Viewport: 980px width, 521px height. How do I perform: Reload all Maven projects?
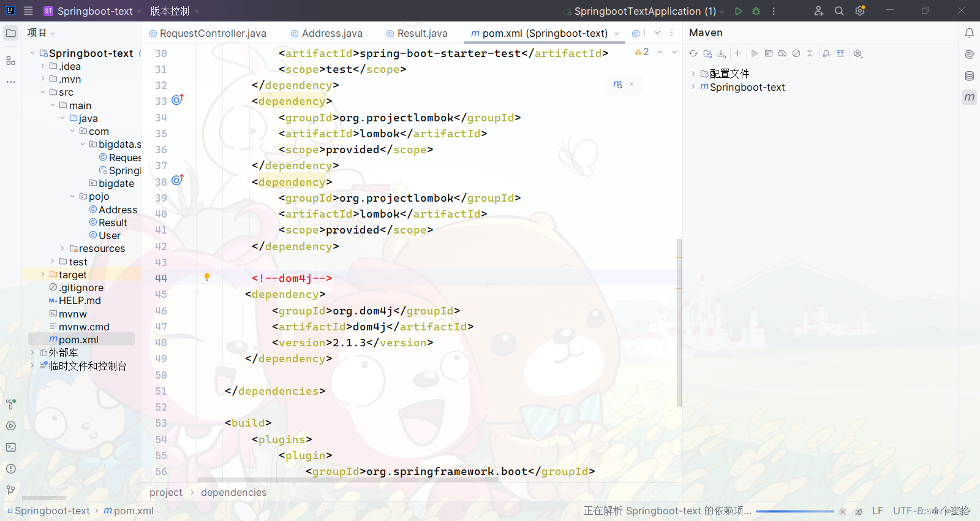(x=693, y=54)
